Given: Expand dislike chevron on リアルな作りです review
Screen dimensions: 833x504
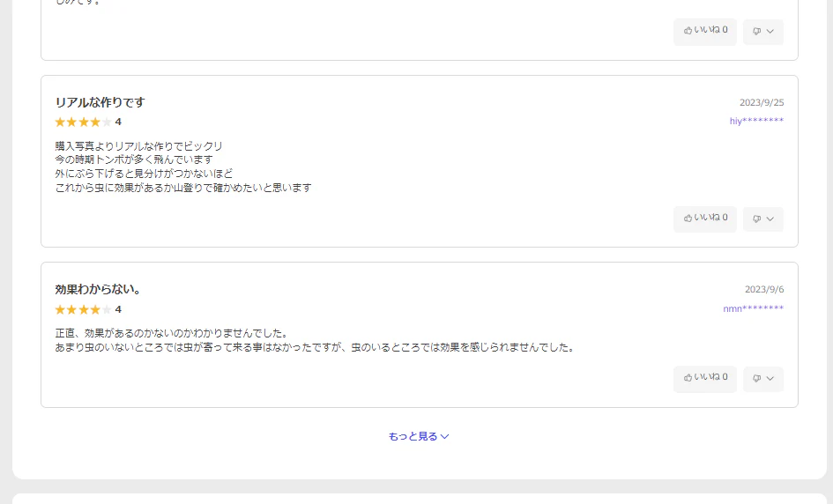Looking at the screenshot, I should coord(770,219).
